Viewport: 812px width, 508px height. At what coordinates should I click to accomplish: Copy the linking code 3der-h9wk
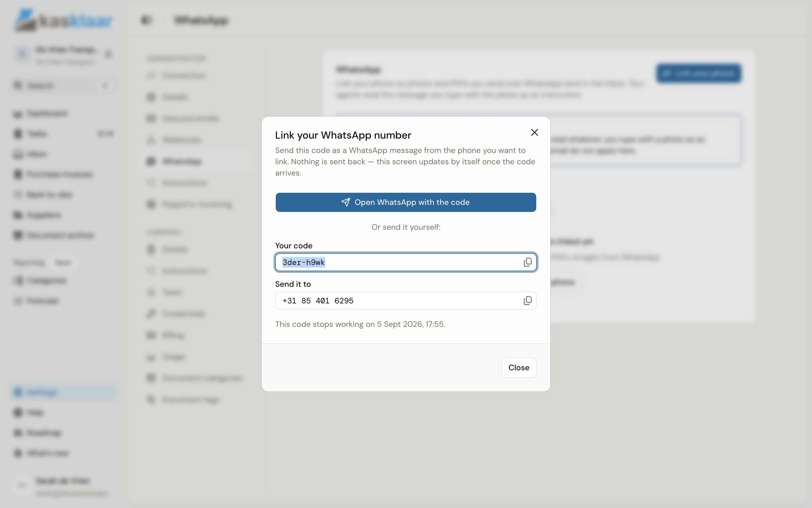coord(528,262)
